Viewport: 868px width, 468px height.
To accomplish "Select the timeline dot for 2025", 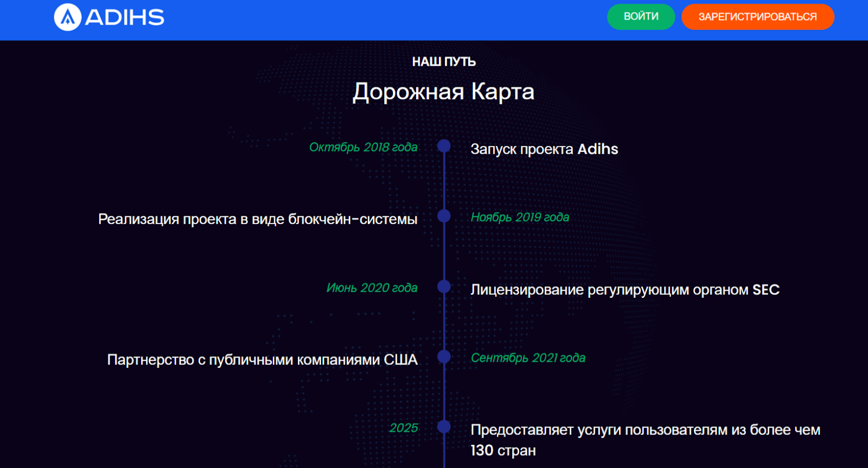I will pos(444,427).
